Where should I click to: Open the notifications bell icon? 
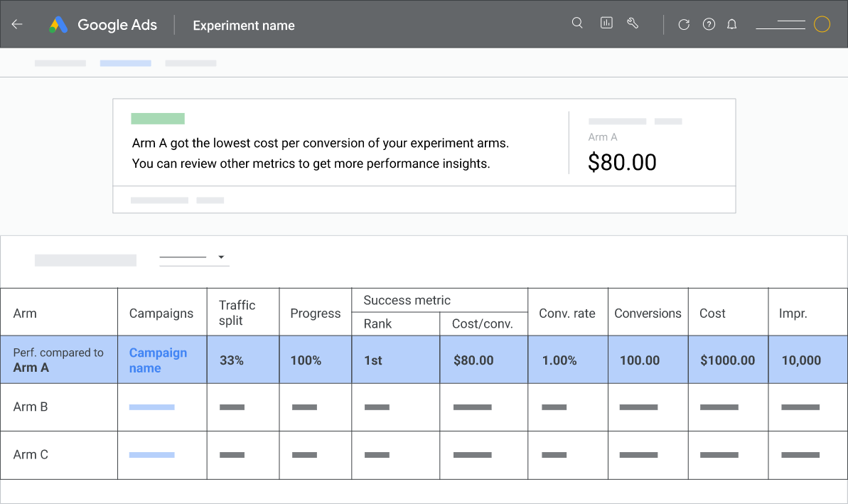731,24
